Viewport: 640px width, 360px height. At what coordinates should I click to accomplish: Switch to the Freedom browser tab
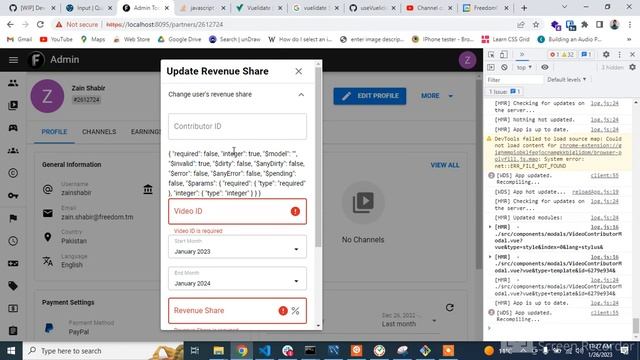coord(485,8)
